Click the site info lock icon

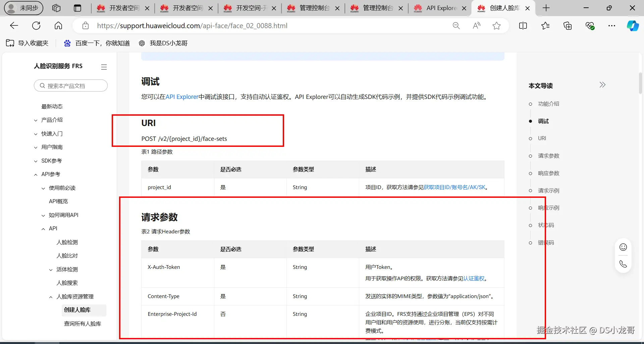click(x=86, y=25)
